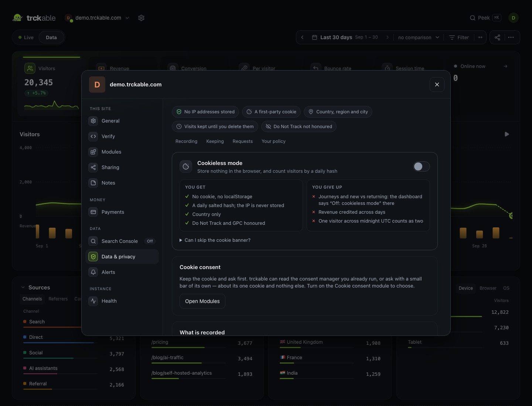Switch to the Device tab
This screenshot has height=406, width=532.
[465, 288]
